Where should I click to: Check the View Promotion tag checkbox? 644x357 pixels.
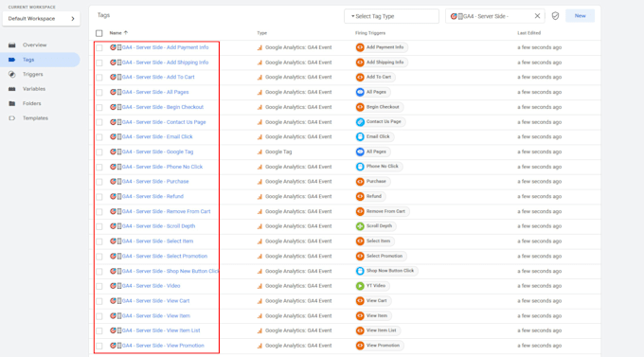click(x=99, y=346)
